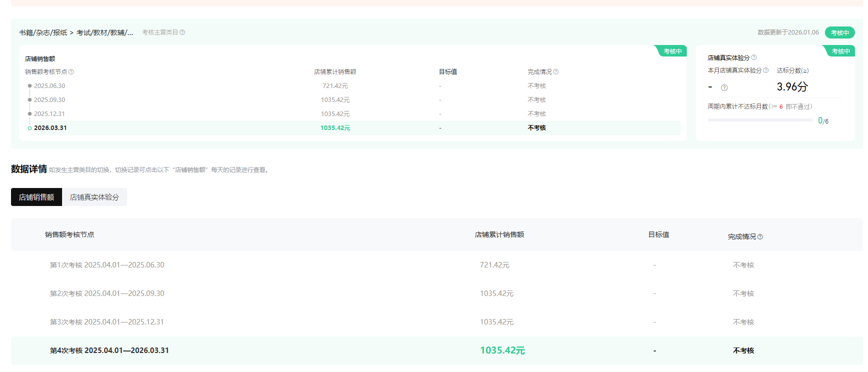Image resolution: width=868 pixels, height=372 pixels.
Task: Open the 完成情况 help icon in the 数据详情 table header
Action: (760, 237)
